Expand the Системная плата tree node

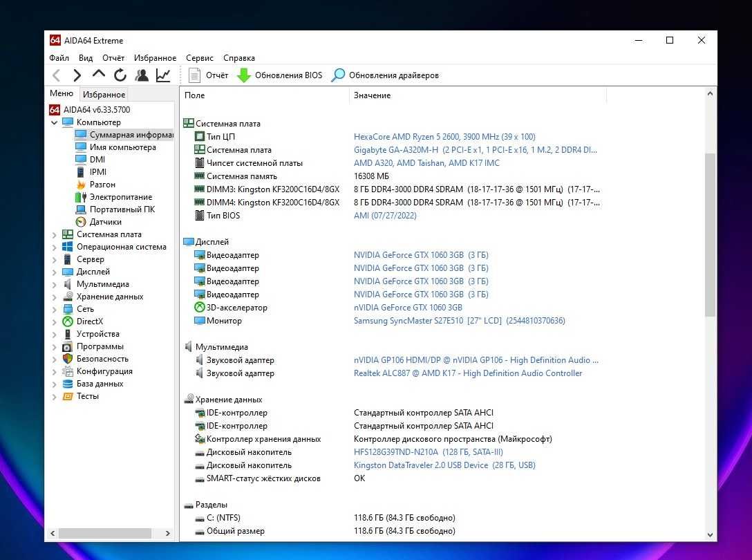tap(54, 234)
